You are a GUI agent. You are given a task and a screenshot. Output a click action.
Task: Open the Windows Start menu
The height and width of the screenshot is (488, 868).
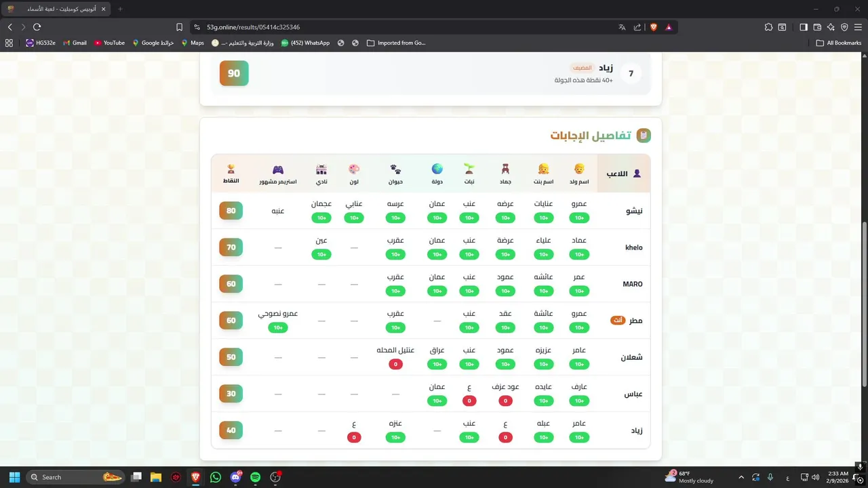point(14,477)
